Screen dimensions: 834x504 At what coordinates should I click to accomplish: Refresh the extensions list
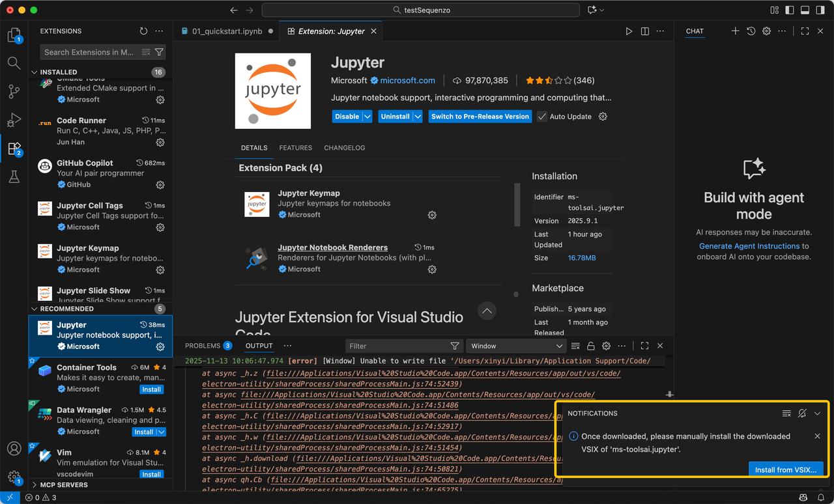point(143,31)
